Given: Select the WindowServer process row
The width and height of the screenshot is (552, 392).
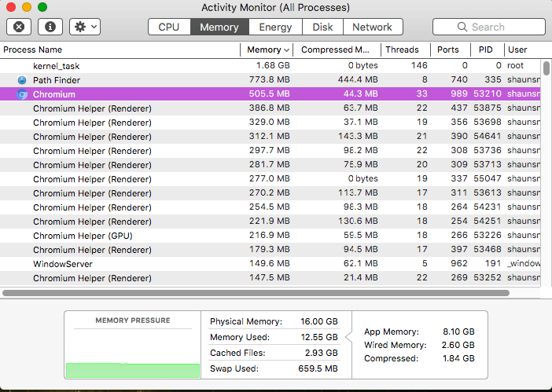Looking at the screenshot, I should pyautogui.click(x=270, y=264).
